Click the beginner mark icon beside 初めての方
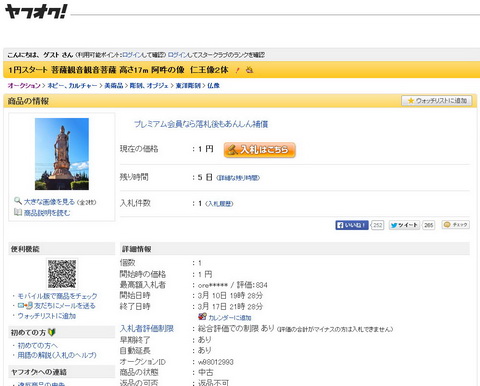Image resolution: width=480 pixels, height=386 pixels. [51, 332]
